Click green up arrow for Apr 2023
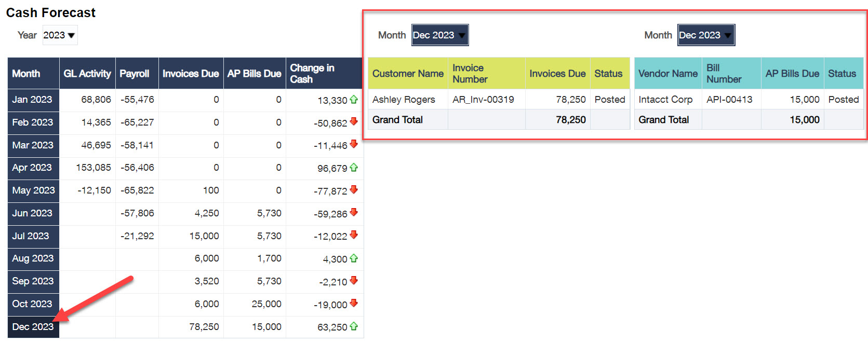This screenshot has height=343, width=868. (x=354, y=167)
